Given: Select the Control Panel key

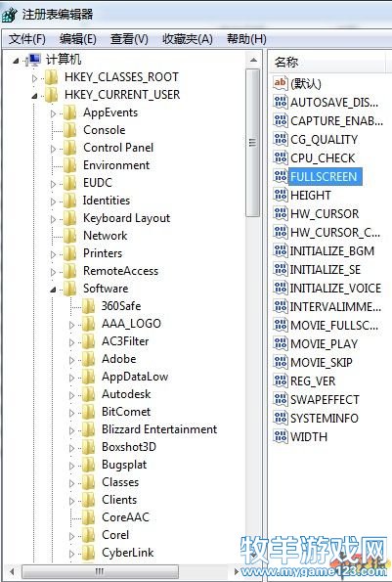Looking at the screenshot, I should 118,148.
